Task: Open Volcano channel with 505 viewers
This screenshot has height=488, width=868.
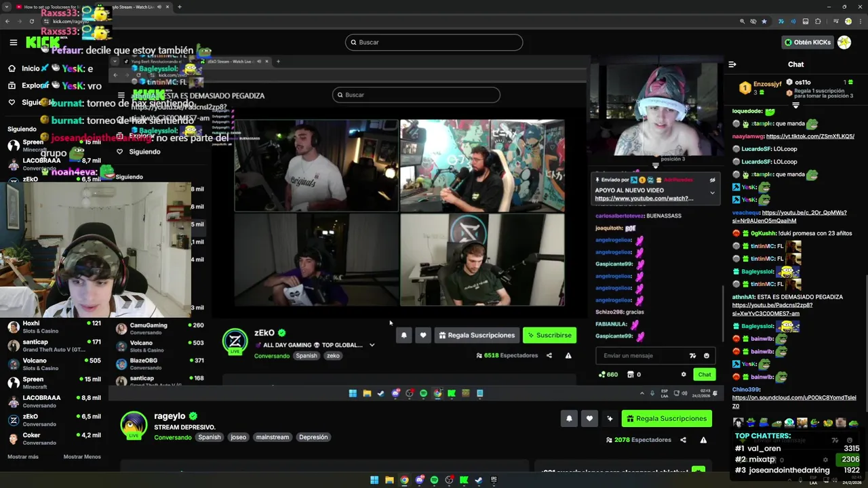Action: pyautogui.click(x=54, y=364)
